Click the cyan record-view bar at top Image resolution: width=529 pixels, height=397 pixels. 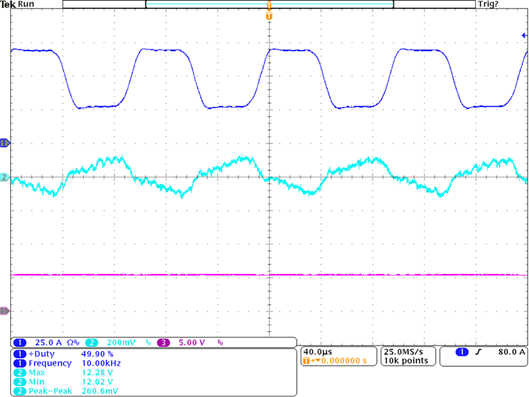coord(269,4)
